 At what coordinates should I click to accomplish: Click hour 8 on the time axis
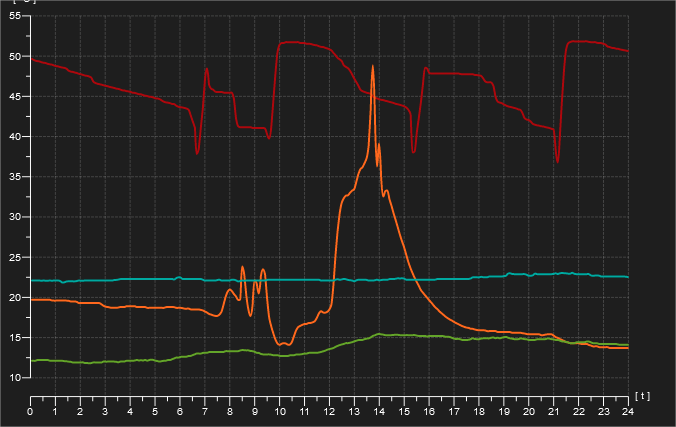click(x=230, y=412)
